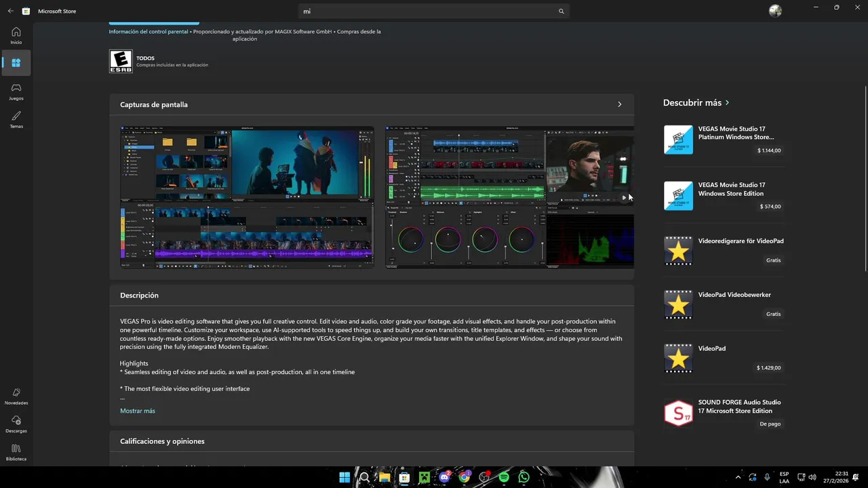
Task: Open Chrome from the taskbar
Action: [x=464, y=477]
